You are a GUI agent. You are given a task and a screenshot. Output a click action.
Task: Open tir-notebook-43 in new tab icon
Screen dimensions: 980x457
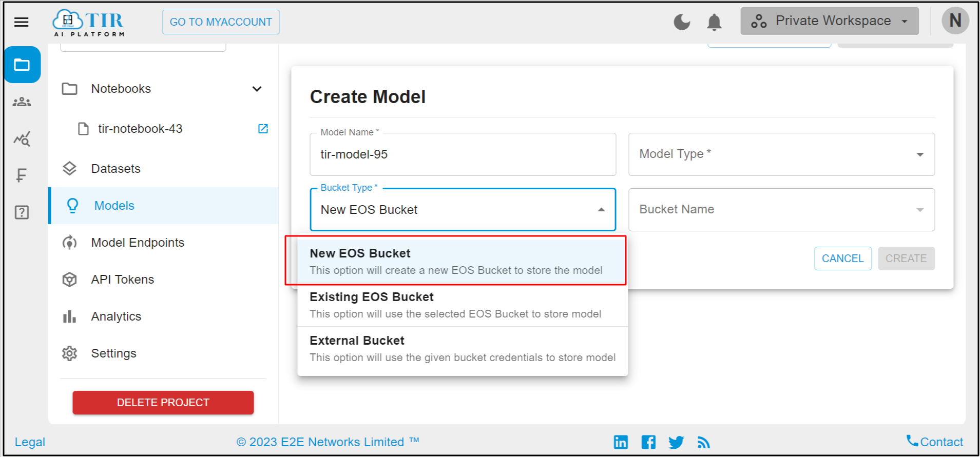(263, 129)
